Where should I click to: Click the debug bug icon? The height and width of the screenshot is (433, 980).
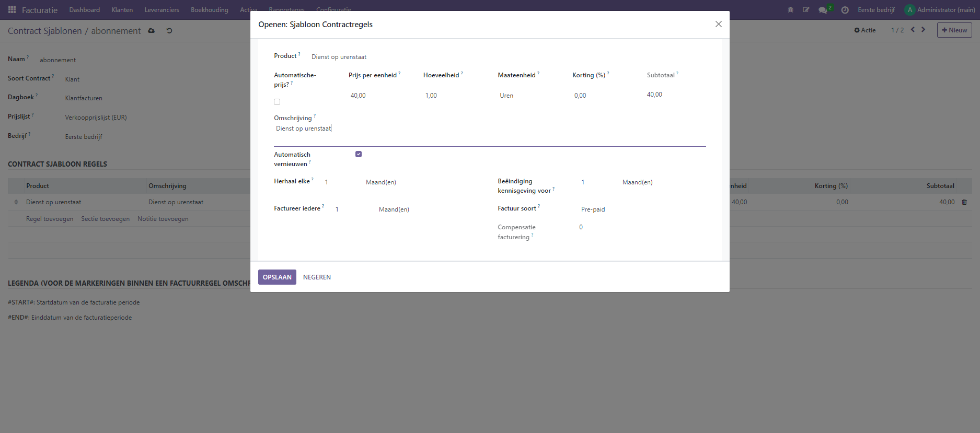(x=790, y=10)
